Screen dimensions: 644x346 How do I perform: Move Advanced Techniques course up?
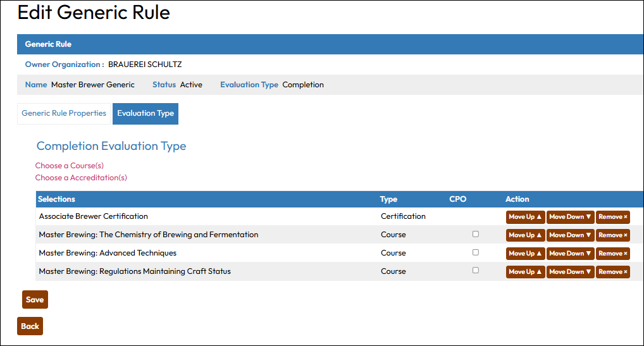[525, 254]
